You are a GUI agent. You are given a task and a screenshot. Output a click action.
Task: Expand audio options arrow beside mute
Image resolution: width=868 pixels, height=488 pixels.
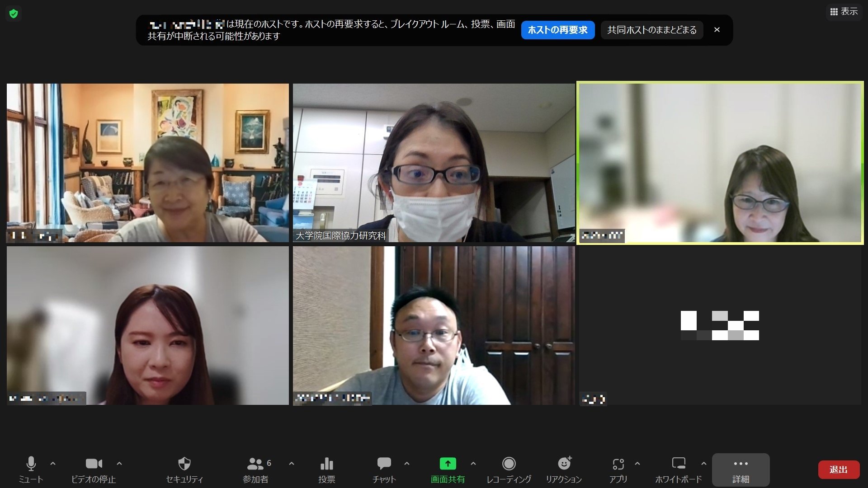pyautogui.click(x=53, y=464)
